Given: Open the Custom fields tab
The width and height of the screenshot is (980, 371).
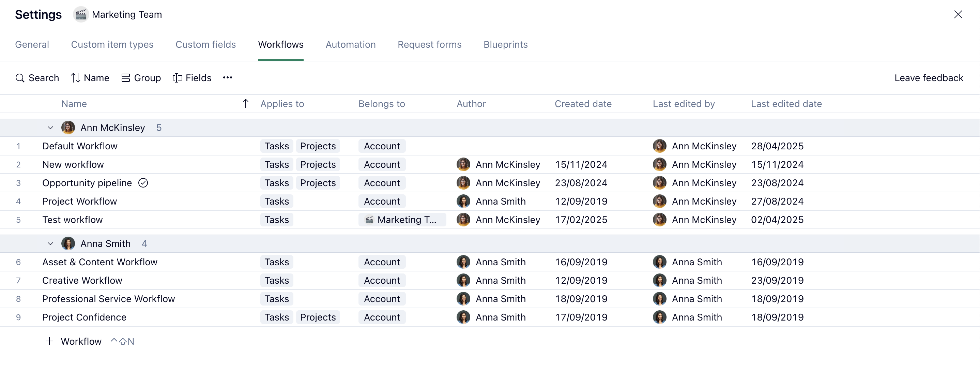Looking at the screenshot, I should pos(205,45).
